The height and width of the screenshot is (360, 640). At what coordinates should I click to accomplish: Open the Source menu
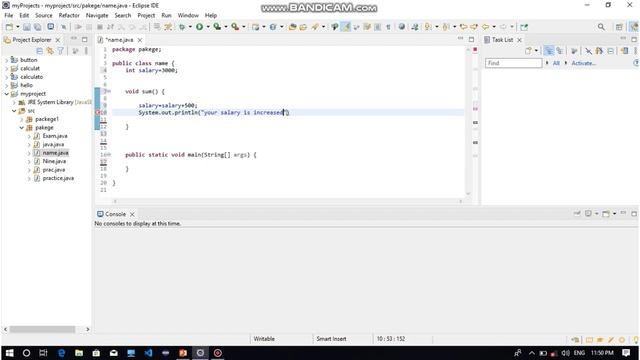[44, 16]
